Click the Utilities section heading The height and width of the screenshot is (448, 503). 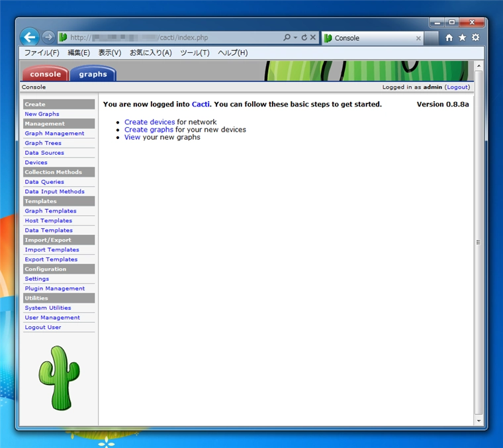click(x=59, y=298)
